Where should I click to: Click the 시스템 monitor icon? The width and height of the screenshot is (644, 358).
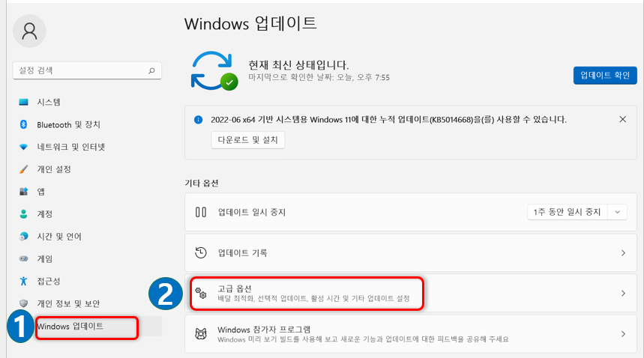[23, 102]
